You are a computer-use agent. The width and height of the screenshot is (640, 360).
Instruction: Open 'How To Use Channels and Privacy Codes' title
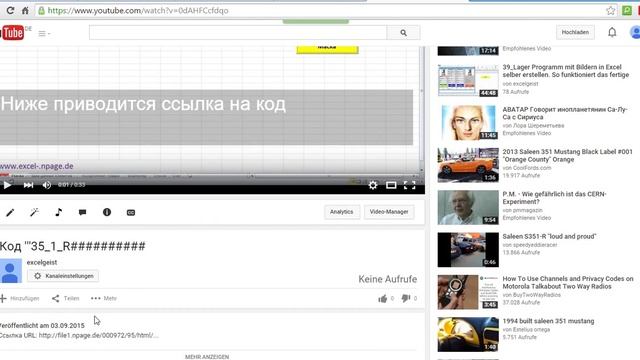point(568,282)
